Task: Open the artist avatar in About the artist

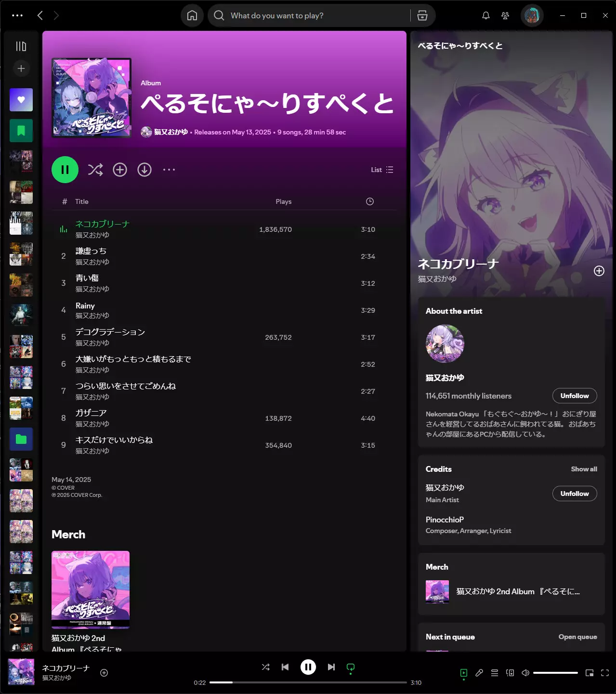Action: [x=445, y=344]
